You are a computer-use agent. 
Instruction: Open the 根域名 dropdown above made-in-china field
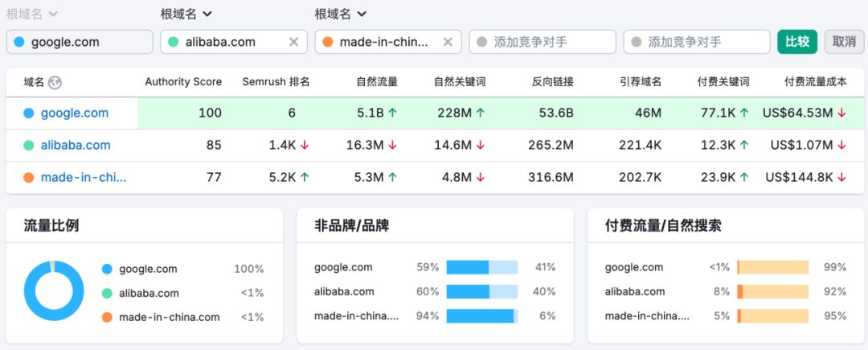[341, 14]
